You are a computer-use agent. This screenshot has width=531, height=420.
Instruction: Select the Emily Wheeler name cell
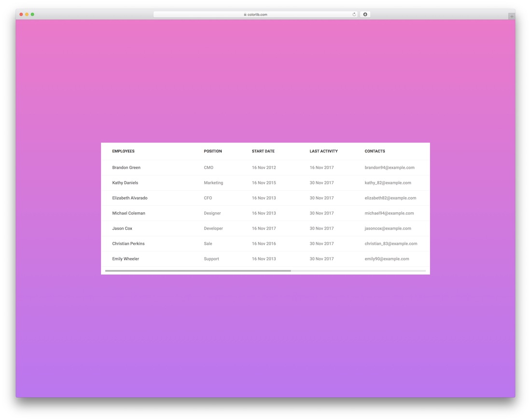(x=126, y=259)
